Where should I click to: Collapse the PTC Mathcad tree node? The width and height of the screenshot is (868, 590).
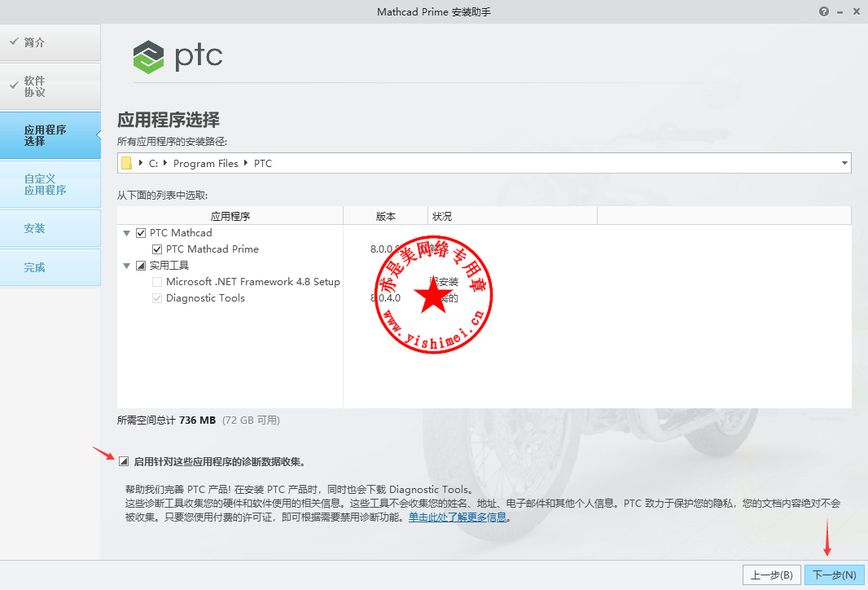pyautogui.click(x=127, y=233)
